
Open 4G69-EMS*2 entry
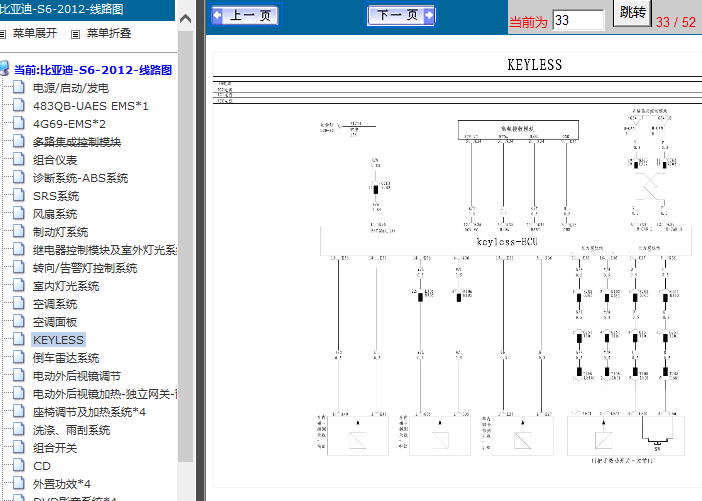point(69,124)
